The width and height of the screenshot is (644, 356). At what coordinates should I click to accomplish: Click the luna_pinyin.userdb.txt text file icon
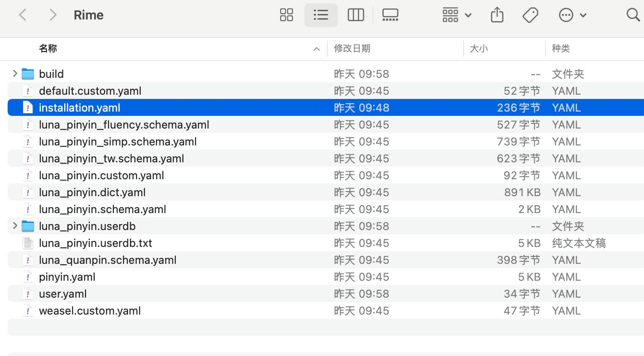click(28, 243)
